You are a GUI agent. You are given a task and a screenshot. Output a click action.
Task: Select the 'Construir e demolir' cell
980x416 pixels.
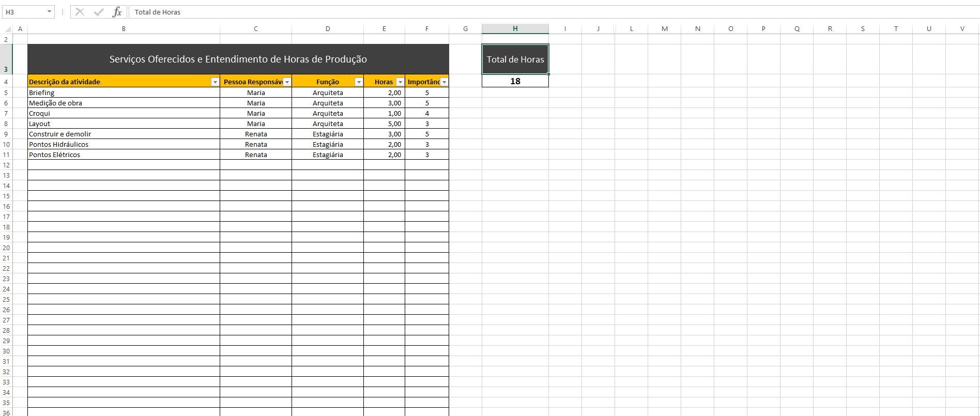(124, 134)
